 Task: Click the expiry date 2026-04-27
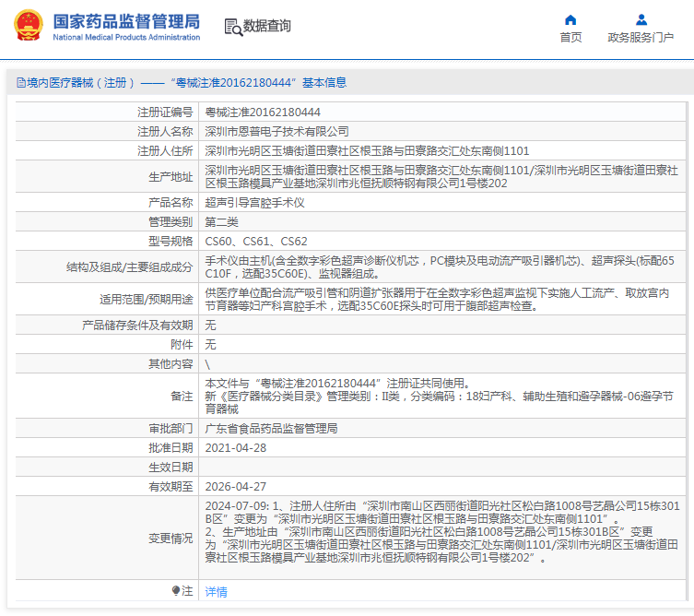coord(235,487)
